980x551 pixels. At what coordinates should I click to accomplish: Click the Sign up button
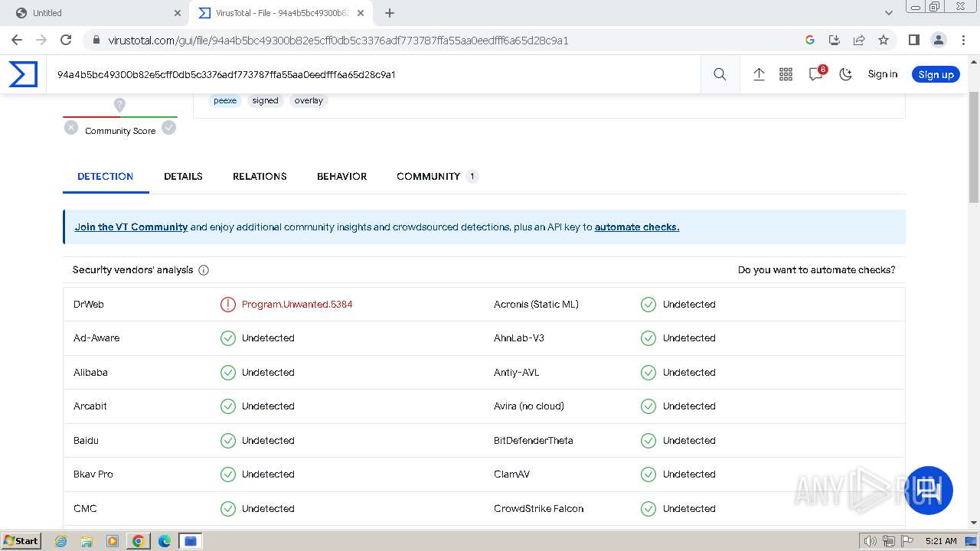[936, 74]
